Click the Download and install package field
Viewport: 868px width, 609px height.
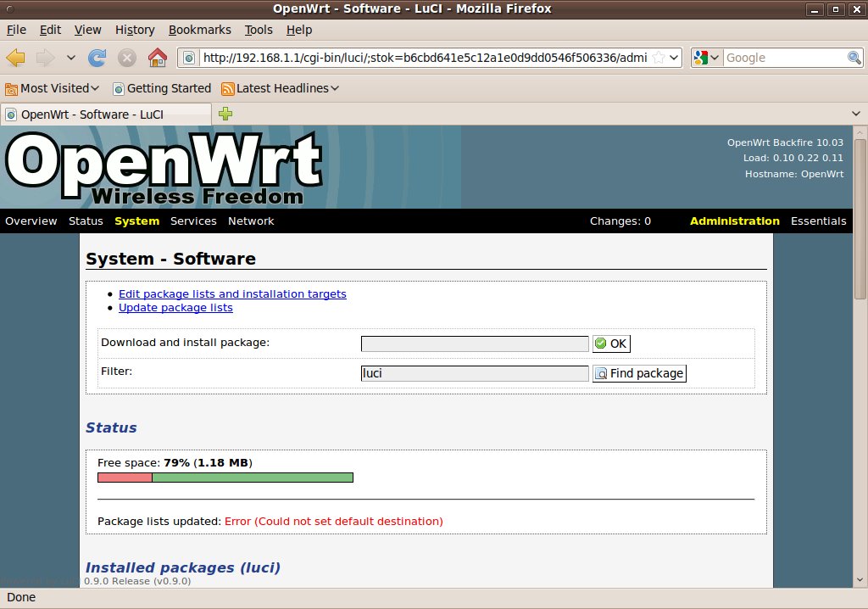475,344
